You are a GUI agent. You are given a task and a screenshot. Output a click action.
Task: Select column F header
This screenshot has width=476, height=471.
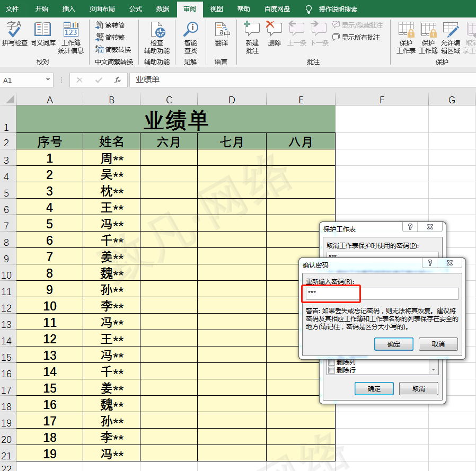click(x=382, y=100)
